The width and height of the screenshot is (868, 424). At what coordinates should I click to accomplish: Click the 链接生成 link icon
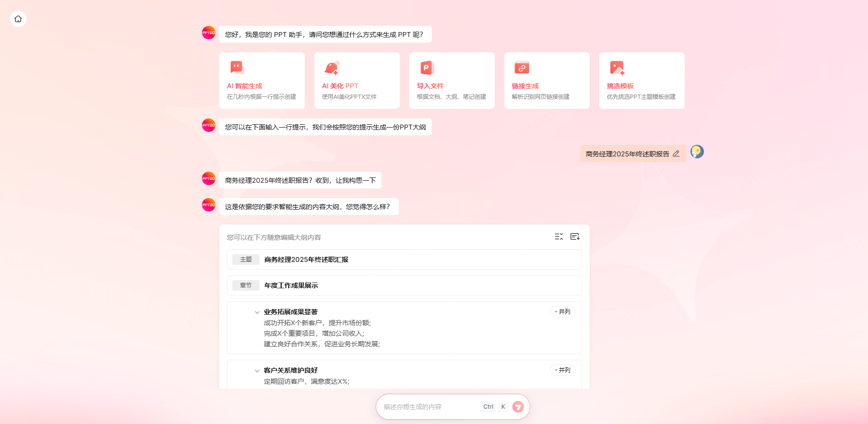click(522, 68)
